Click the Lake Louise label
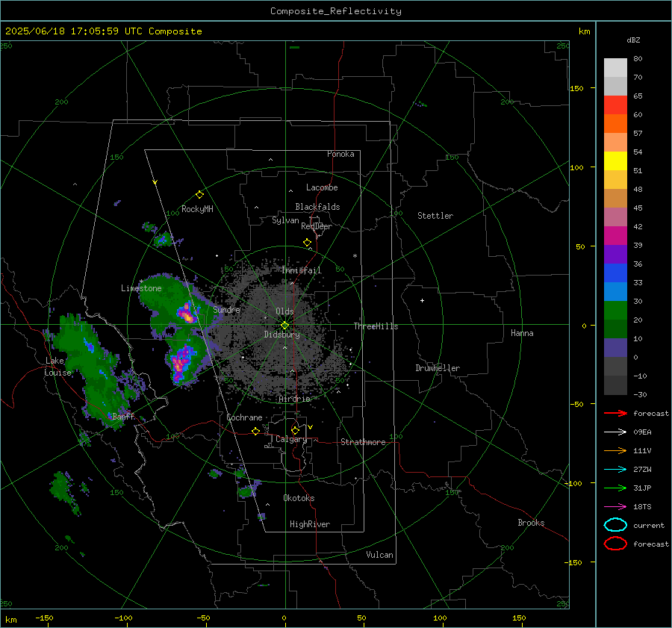 click(57, 367)
